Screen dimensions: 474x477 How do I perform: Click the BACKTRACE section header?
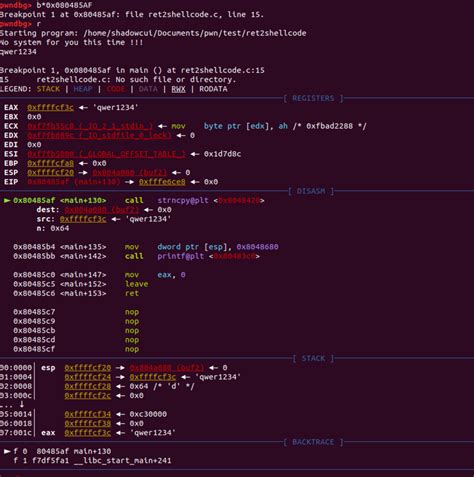tap(313, 442)
